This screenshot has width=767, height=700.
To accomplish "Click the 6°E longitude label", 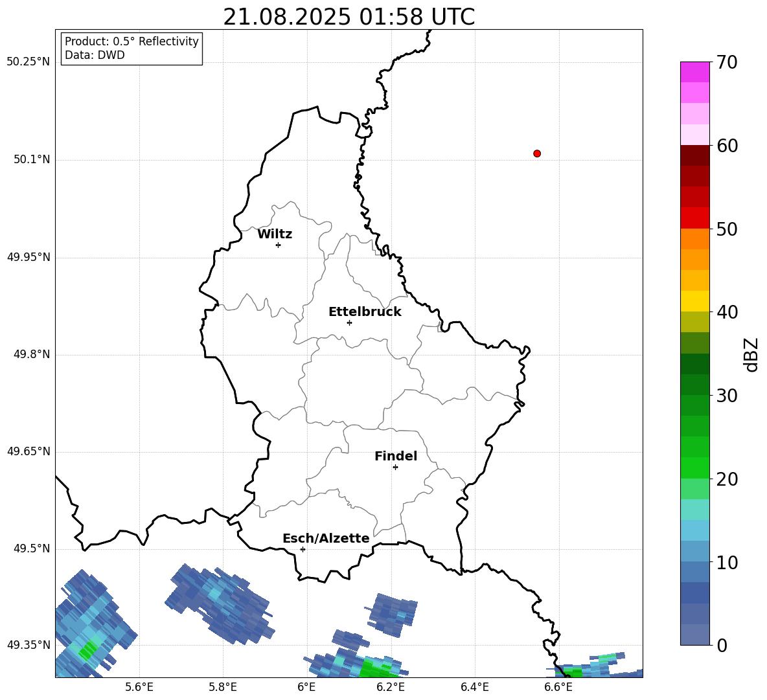I will click(306, 687).
